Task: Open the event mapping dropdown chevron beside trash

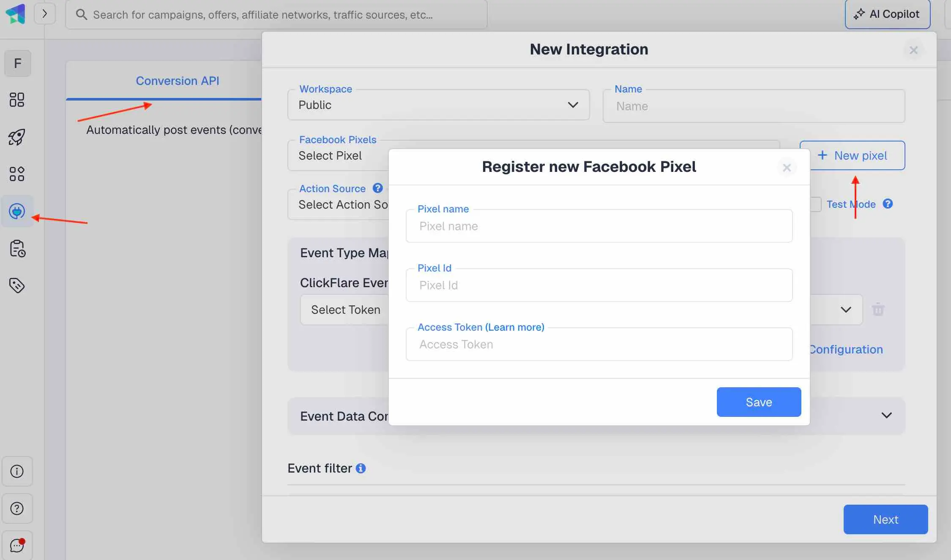Action: pyautogui.click(x=845, y=310)
